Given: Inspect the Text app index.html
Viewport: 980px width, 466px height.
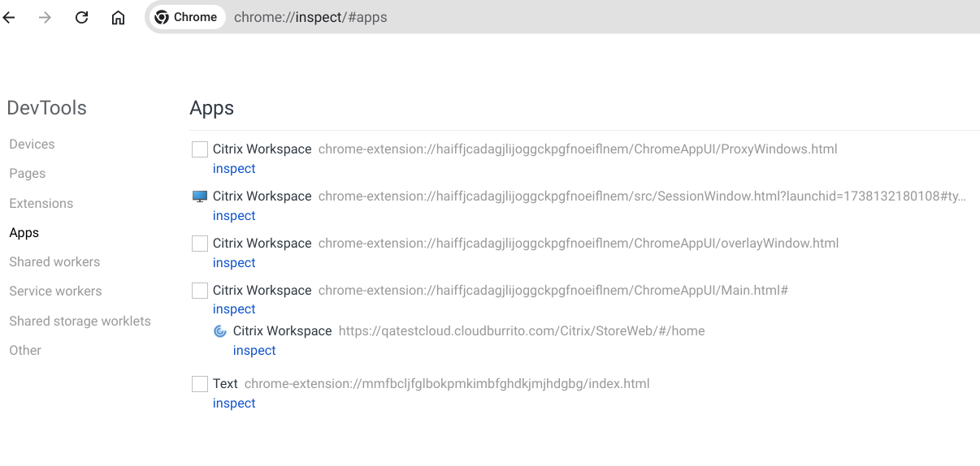Looking at the screenshot, I should coord(234,403).
